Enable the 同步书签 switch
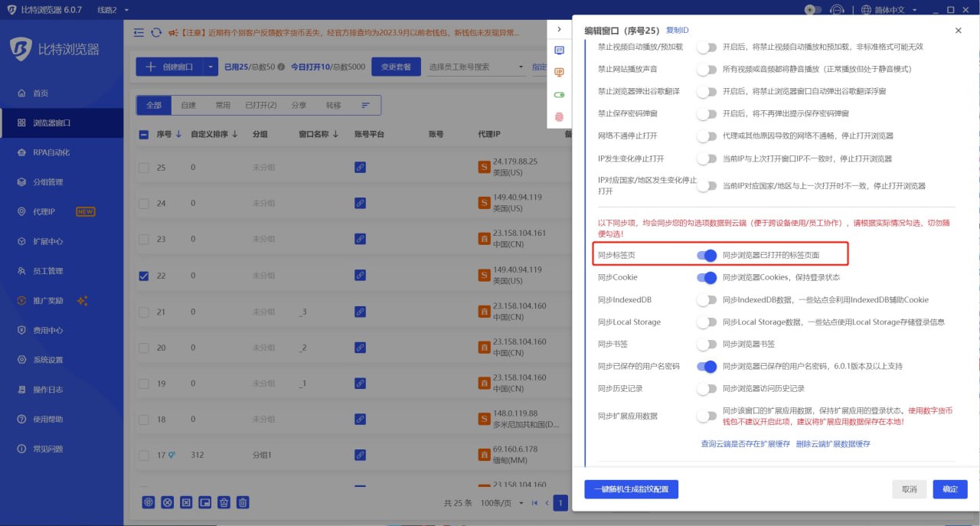 click(x=707, y=344)
